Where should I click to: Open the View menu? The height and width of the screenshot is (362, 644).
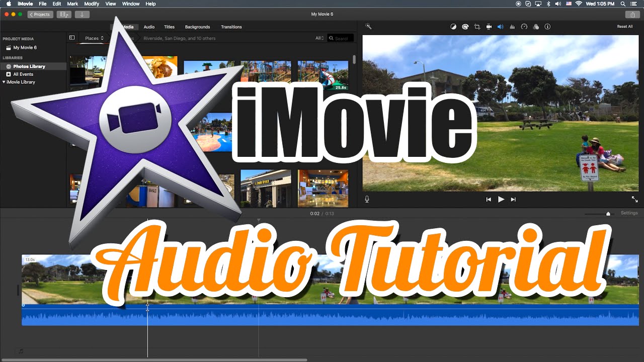click(111, 4)
